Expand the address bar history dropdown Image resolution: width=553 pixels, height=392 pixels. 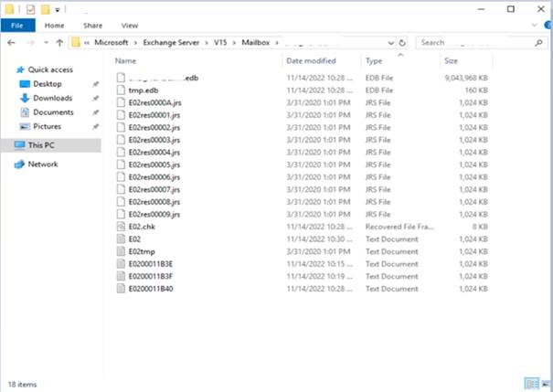coord(390,43)
